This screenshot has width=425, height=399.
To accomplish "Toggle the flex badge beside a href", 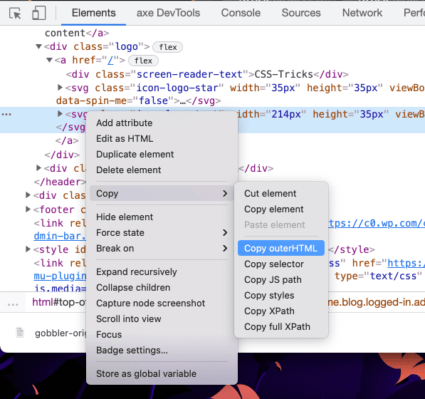I will click(x=143, y=61).
